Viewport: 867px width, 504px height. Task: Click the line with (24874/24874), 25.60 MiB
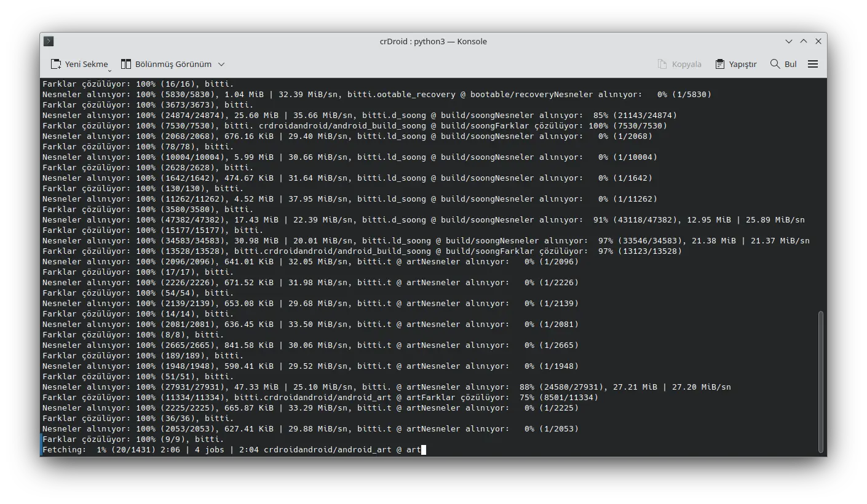359,115
